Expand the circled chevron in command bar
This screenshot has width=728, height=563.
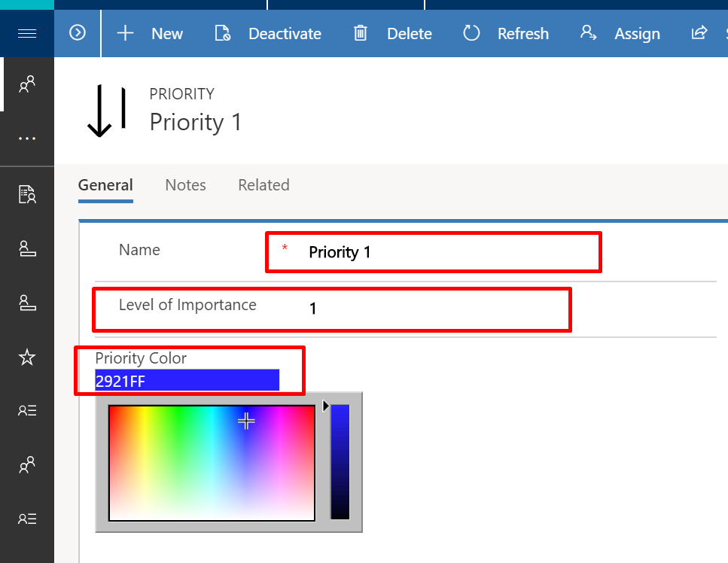click(78, 33)
